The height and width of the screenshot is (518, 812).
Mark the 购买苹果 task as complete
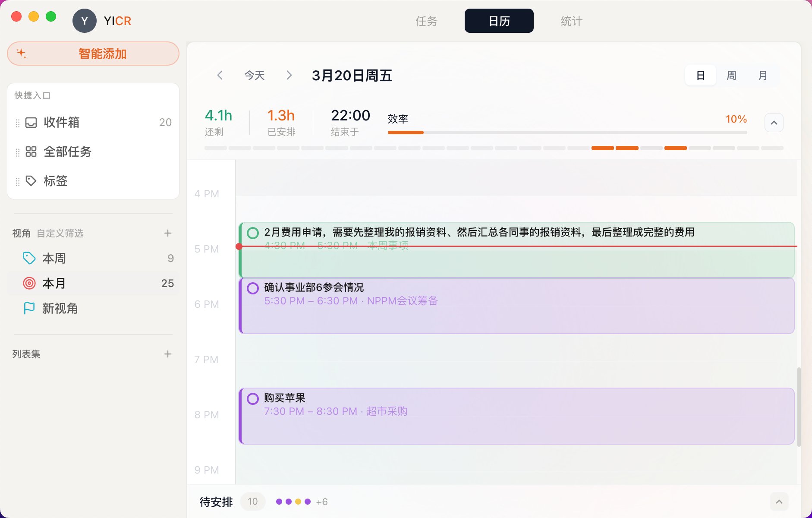(252, 398)
